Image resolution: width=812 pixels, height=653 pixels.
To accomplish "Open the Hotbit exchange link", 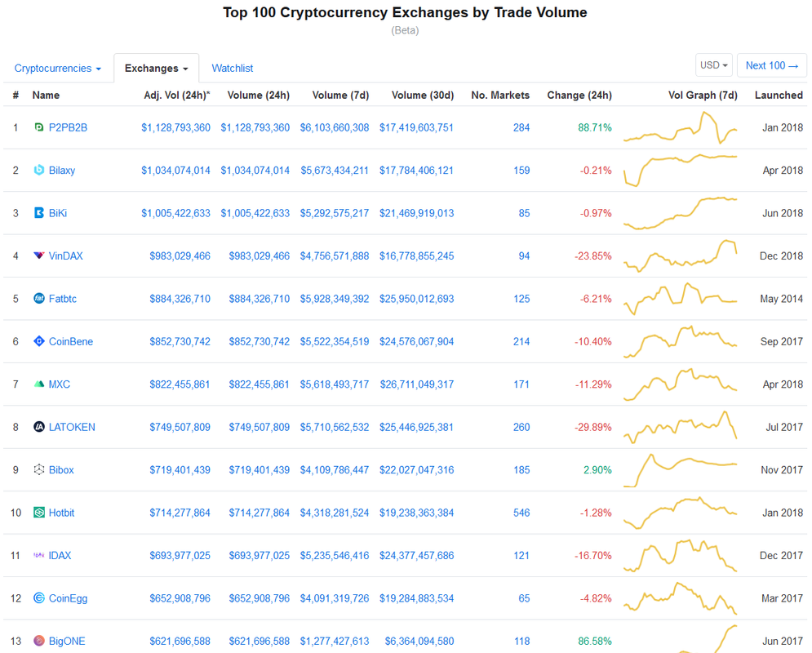I will [x=62, y=513].
